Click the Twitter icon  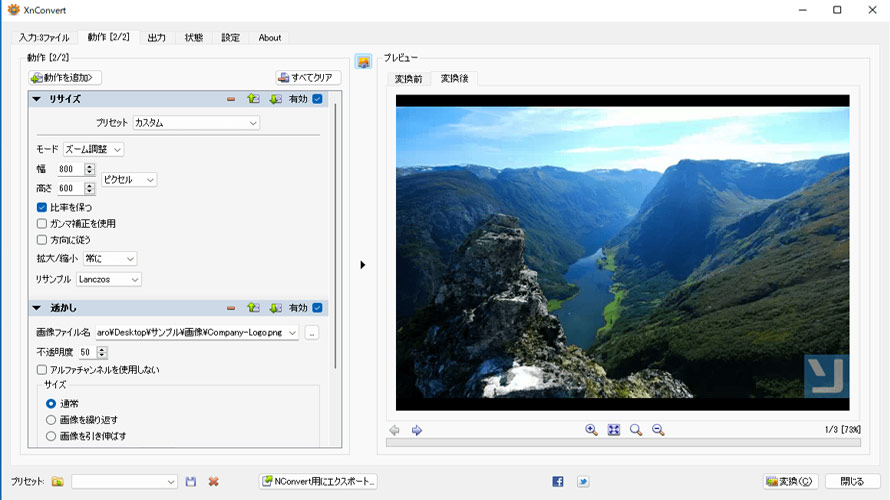pyautogui.click(x=583, y=481)
